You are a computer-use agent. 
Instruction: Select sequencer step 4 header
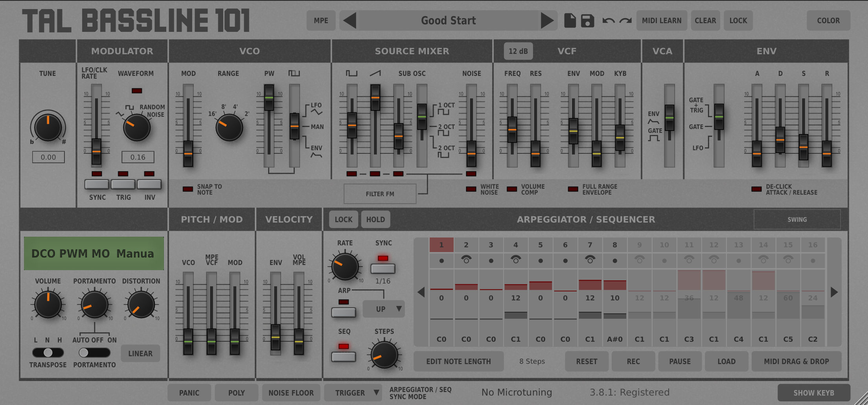point(515,245)
